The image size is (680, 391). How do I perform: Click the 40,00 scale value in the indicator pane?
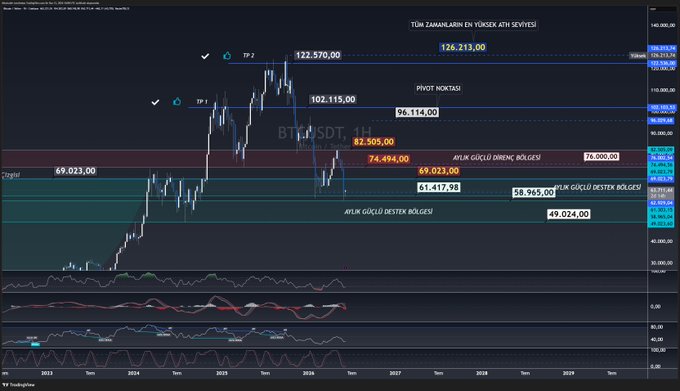657,339
